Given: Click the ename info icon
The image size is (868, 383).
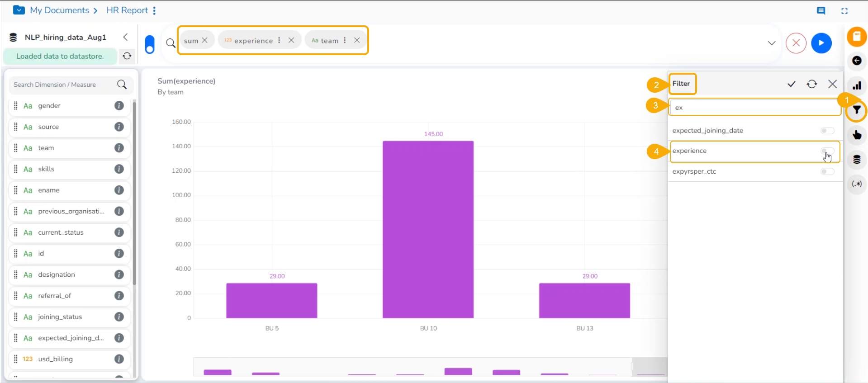Looking at the screenshot, I should [x=119, y=190].
